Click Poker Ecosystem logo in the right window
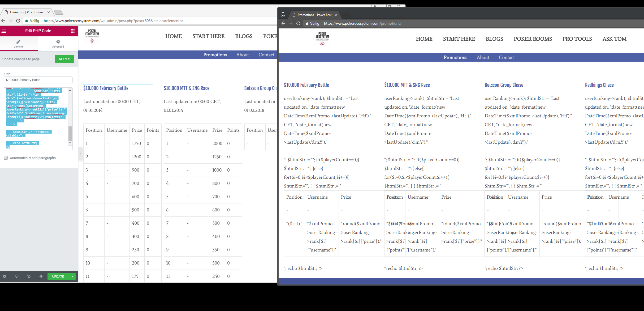The height and width of the screenshot is (311, 644). coord(322,39)
